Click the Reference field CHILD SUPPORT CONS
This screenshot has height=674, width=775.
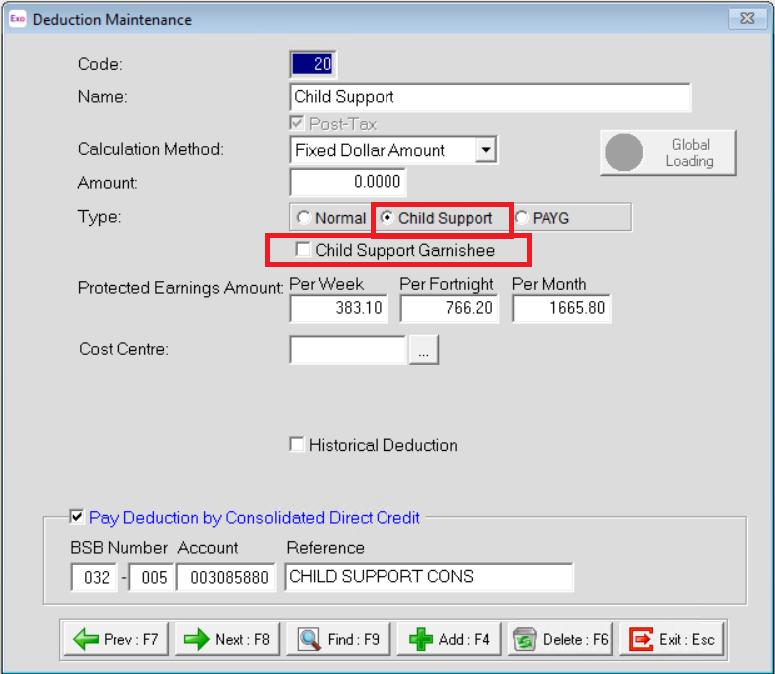pos(429,577)
